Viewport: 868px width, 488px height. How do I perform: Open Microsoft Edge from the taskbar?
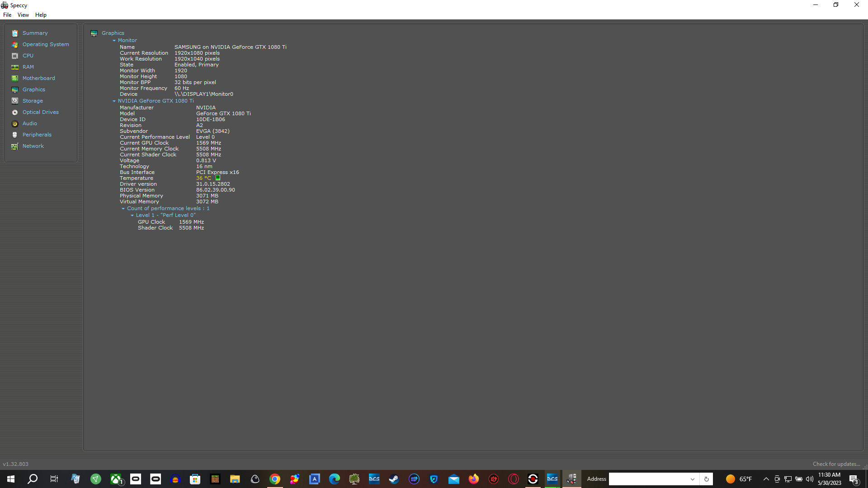pyautogui.click(x=335, y=479)
